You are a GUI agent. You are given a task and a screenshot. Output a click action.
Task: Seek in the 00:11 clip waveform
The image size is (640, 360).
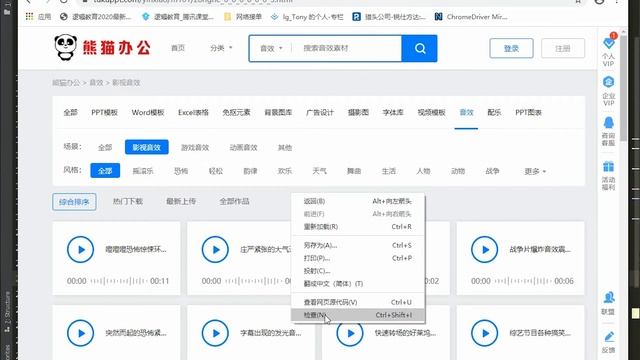(119, 281)
